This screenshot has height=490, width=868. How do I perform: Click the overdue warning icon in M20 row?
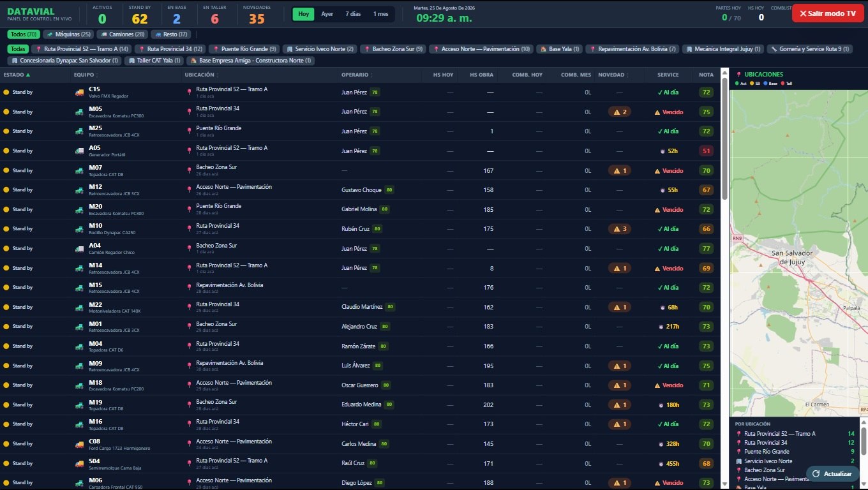[657, 210]
